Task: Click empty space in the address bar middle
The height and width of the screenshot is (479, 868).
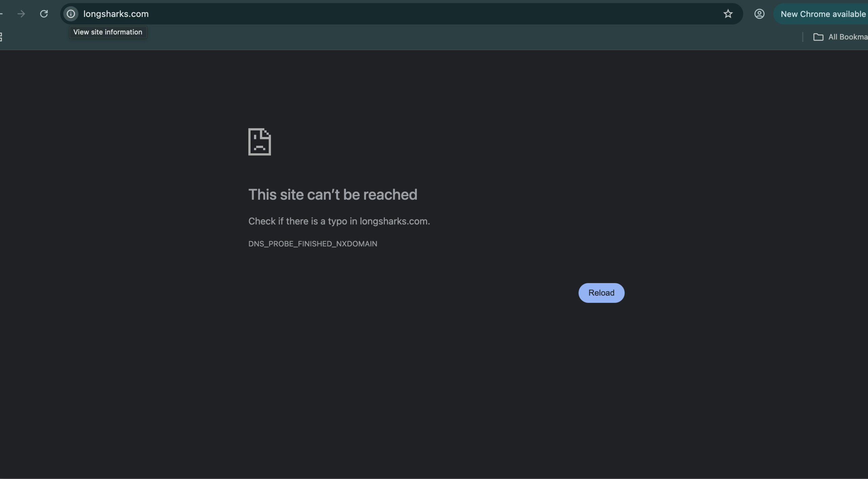Action: (x=407, y=14)
